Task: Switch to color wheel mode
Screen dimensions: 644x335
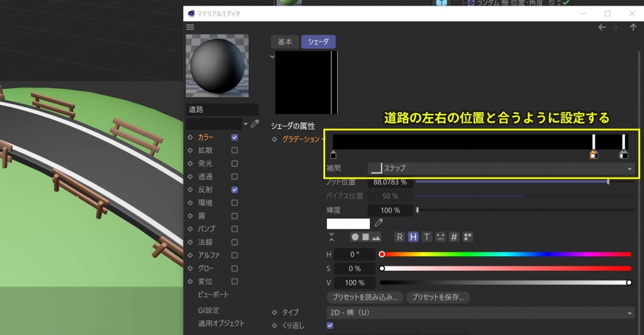Action: 355,237
